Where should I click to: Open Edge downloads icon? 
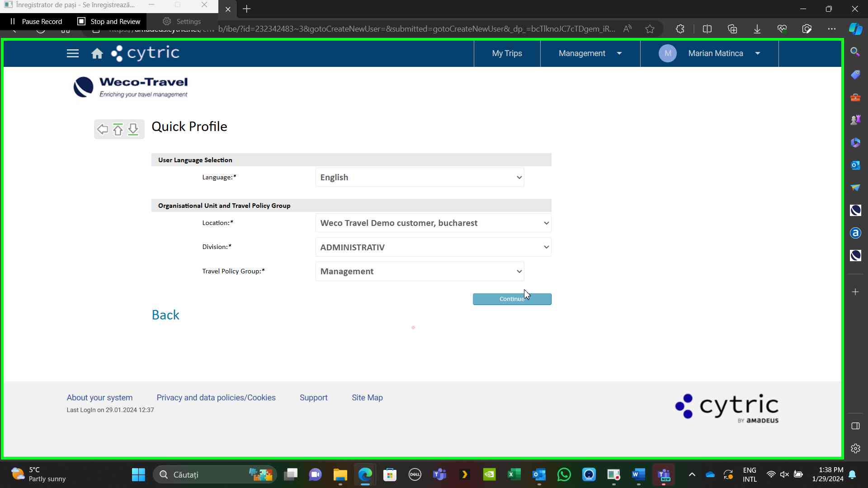[x=757, y=29]
